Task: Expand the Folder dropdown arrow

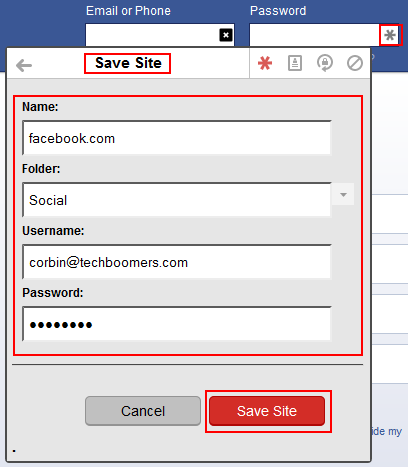Action: [343, 194]
